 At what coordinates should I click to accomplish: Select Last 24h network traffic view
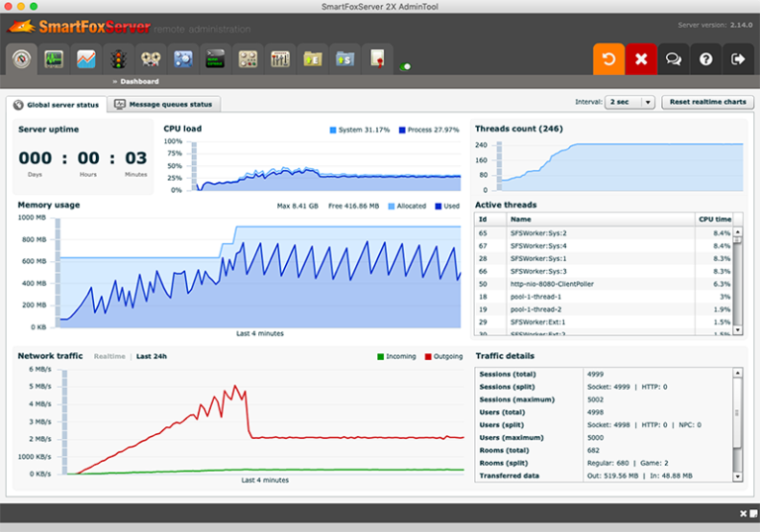point(151,356)
